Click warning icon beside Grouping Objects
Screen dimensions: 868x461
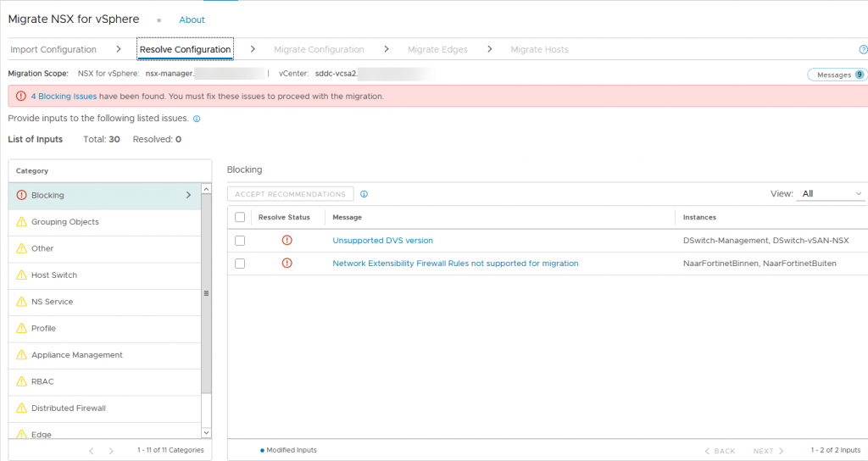pos(21,221)
